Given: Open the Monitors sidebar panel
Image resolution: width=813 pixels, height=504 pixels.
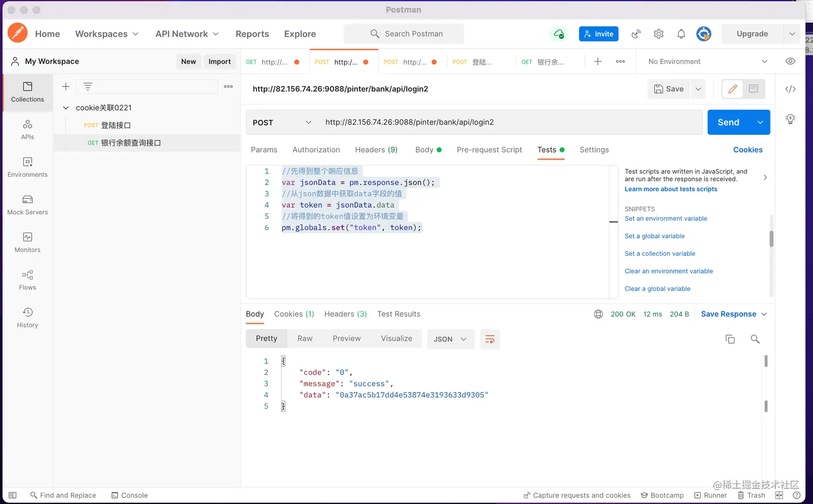Looking at the screenshot, I should pyautogui.click(x=27, y=242).
